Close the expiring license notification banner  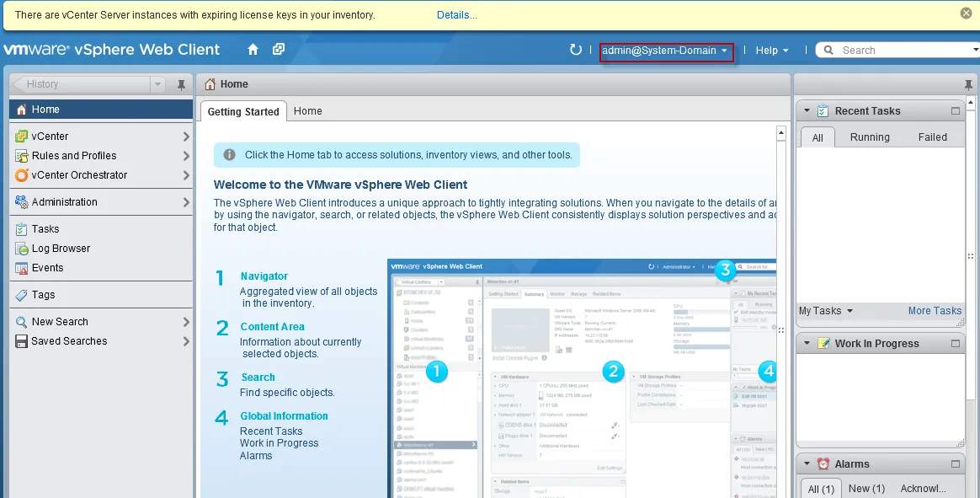click(967, 13)
